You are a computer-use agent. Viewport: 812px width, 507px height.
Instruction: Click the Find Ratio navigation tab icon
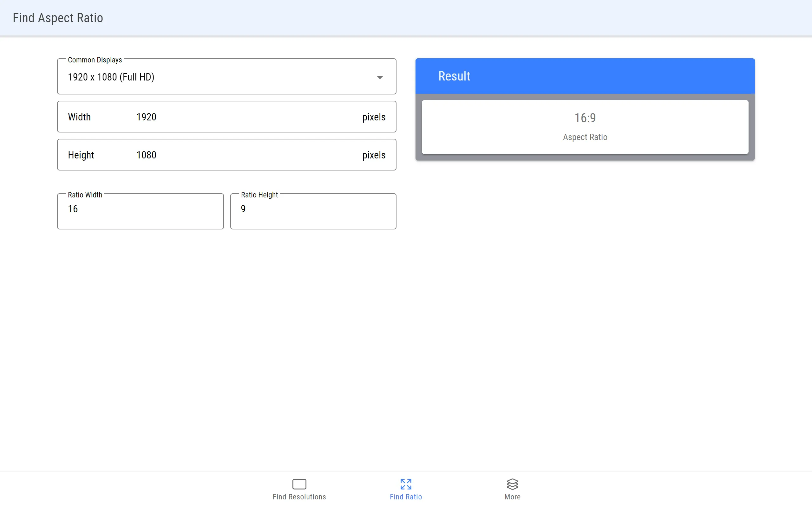pyautogui.click(x=406, y=484)
